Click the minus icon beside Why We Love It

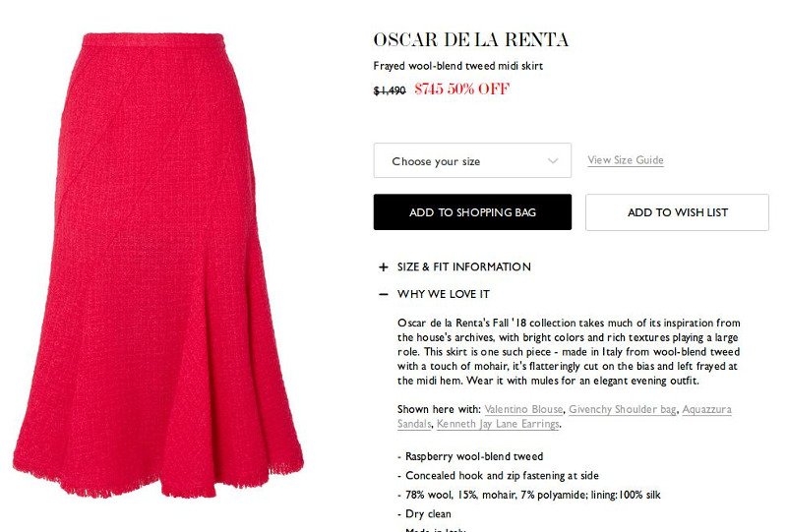tap(384, 294)
